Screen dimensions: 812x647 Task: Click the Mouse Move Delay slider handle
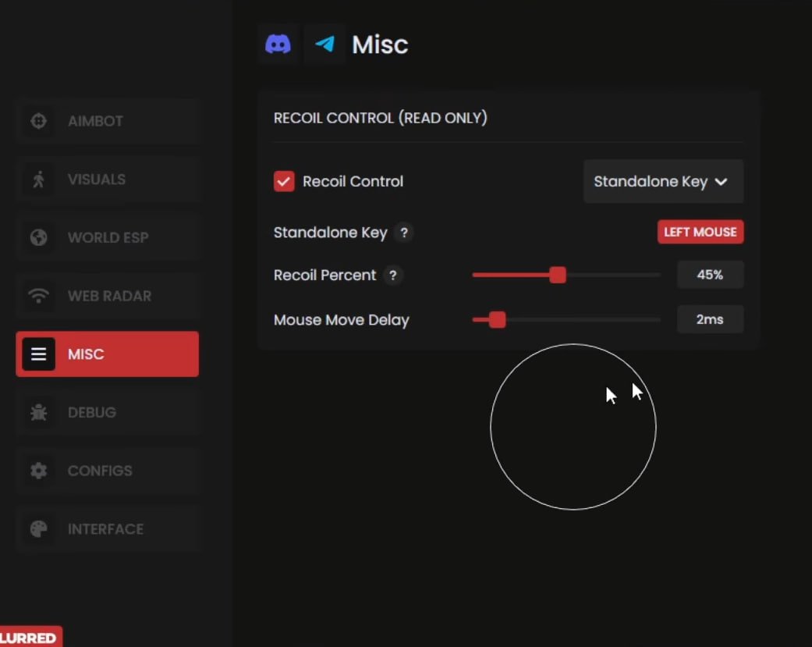[x=497, y=320]
